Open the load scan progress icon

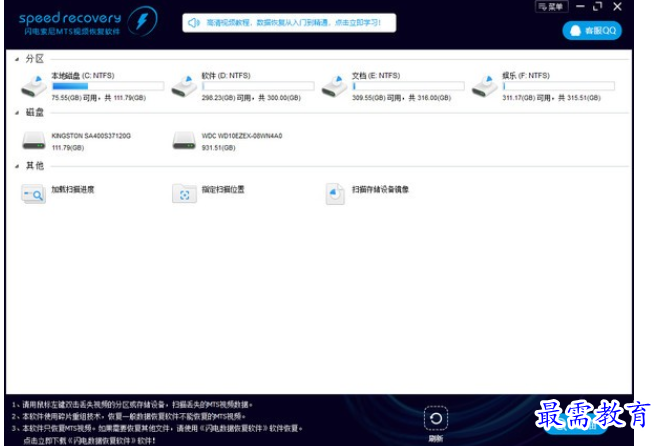click(x=33, y=194)
